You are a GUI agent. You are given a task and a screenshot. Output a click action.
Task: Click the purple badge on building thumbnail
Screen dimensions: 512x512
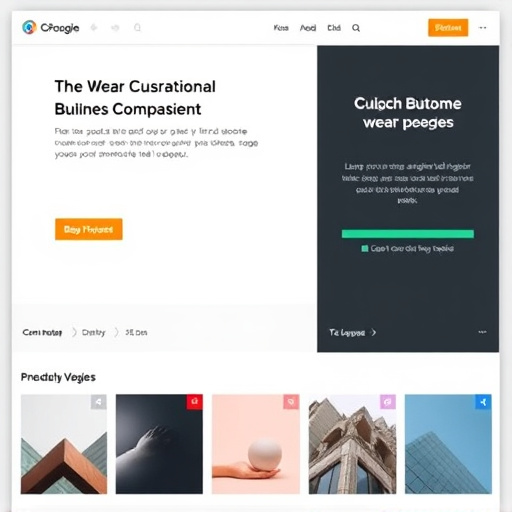tap(388, 402)
